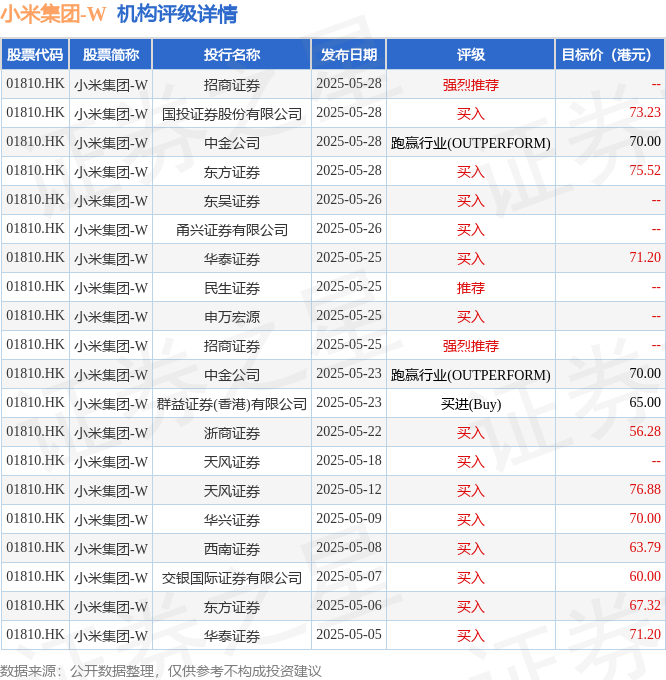The image size is (666, 680).
Task: Select target price 75.52
Action: (645, 171)
